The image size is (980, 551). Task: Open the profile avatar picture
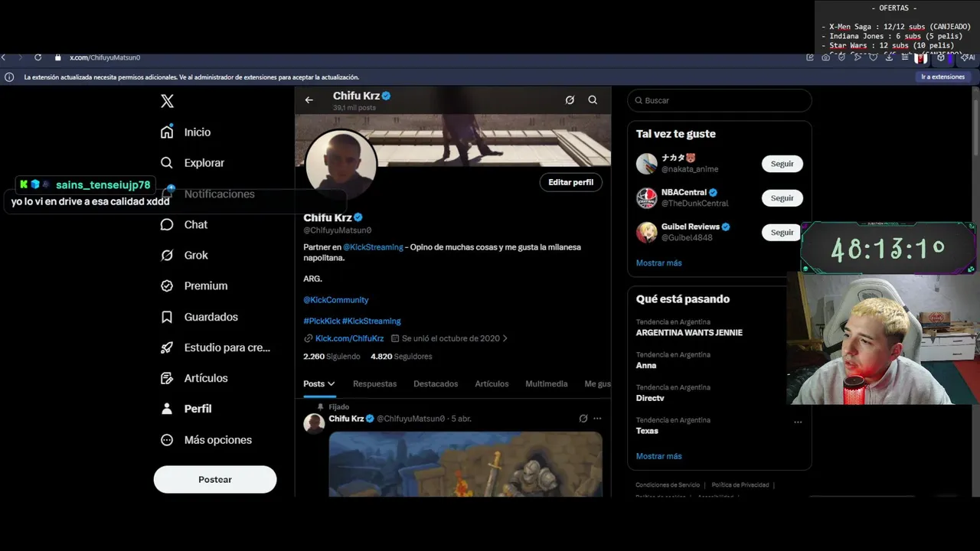341,165
